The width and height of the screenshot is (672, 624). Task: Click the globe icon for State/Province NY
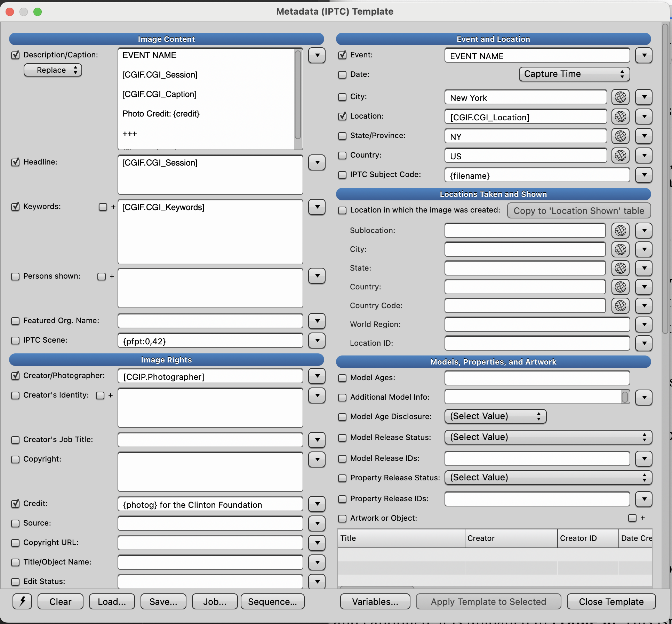[x=620, y=136]
